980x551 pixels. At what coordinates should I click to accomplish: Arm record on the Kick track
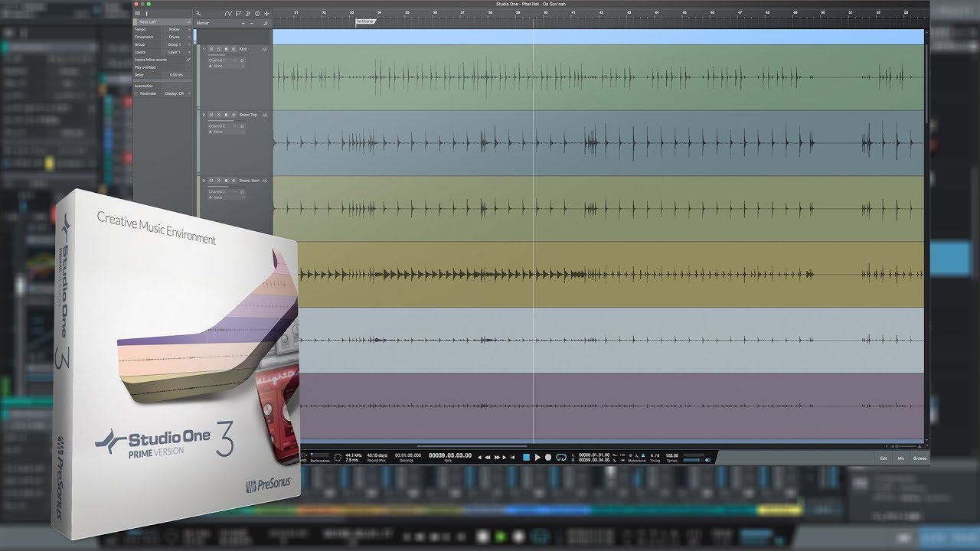point(226,49)
